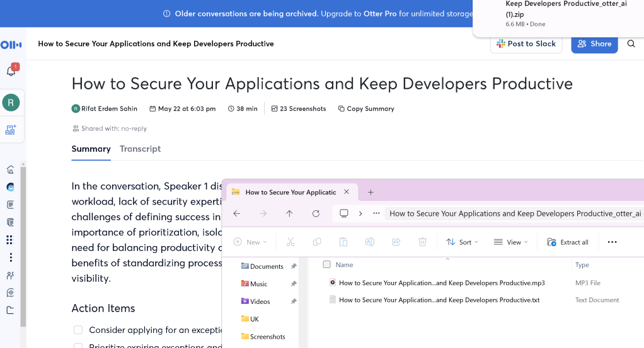644x348 pixels.
Task: Open 23 Screenshots link
Action: click(299, 109)
